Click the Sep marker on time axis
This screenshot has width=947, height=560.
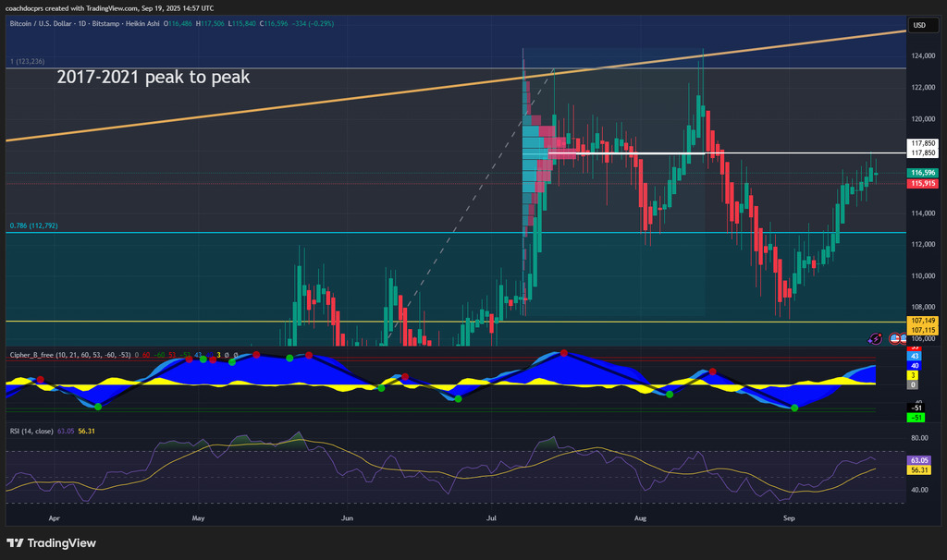click(x=789, y=520)
